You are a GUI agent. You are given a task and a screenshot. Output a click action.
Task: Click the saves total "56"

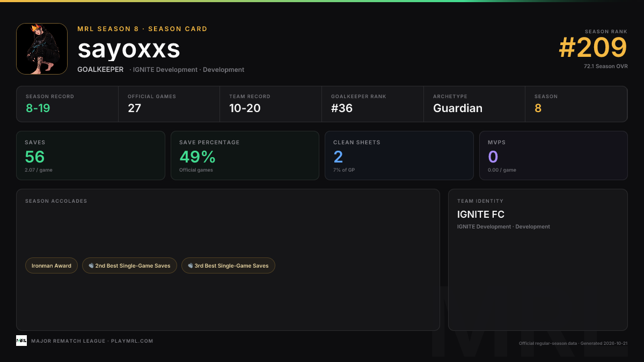(35, 157)
